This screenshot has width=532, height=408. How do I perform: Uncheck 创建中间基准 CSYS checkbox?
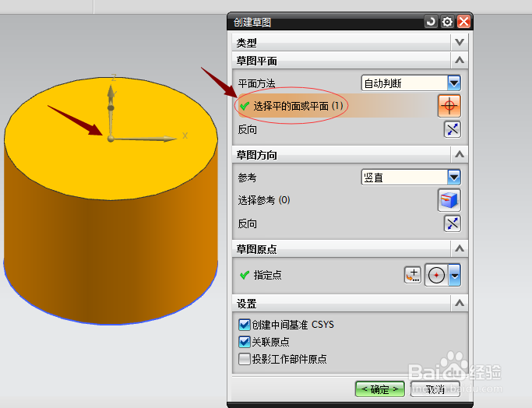tap(244, 325)
